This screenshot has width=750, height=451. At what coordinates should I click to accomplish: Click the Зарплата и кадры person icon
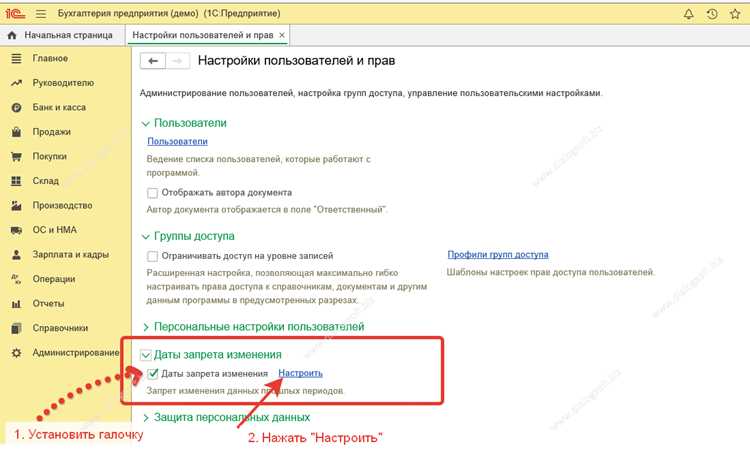(x=16, y=254)
